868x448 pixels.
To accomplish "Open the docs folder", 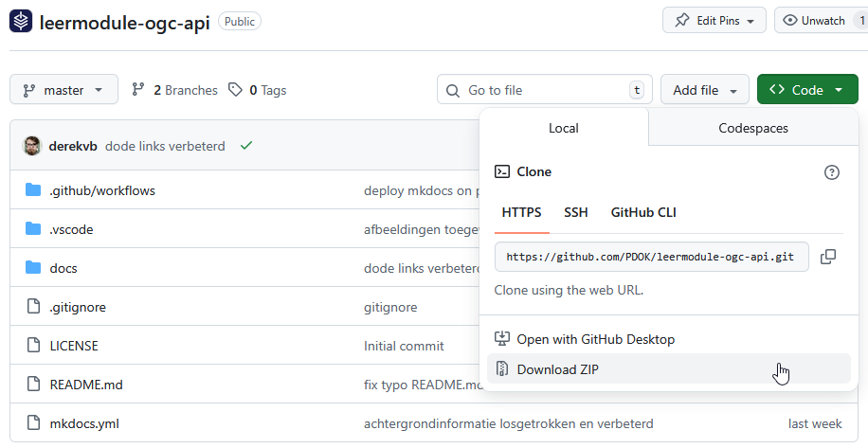I will point(63,268).
